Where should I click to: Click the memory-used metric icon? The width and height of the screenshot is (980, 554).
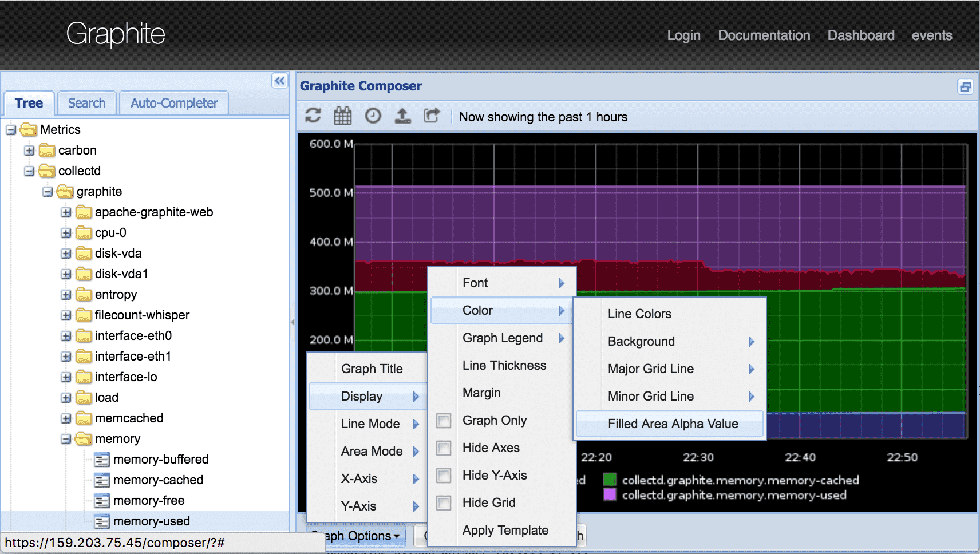tap(102, 521)
